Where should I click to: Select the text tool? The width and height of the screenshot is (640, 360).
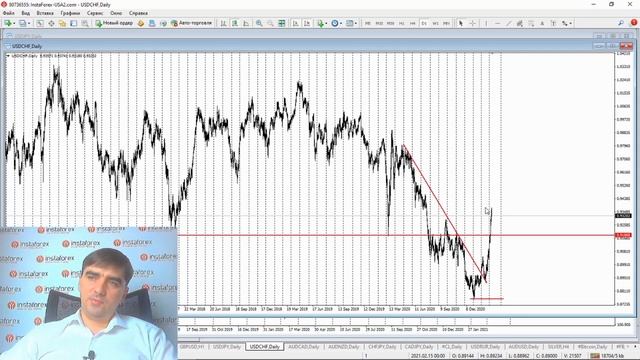[x=542, y=23]
